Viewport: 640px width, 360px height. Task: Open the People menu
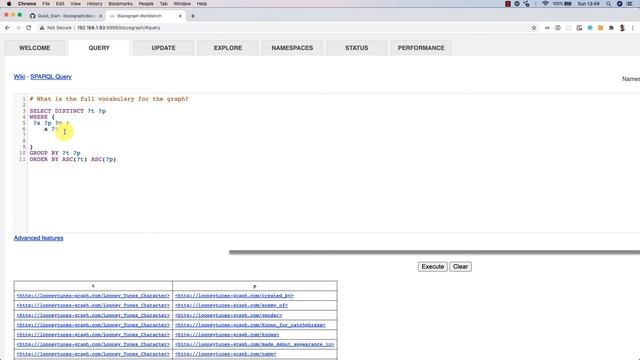[x=146, y=4]
